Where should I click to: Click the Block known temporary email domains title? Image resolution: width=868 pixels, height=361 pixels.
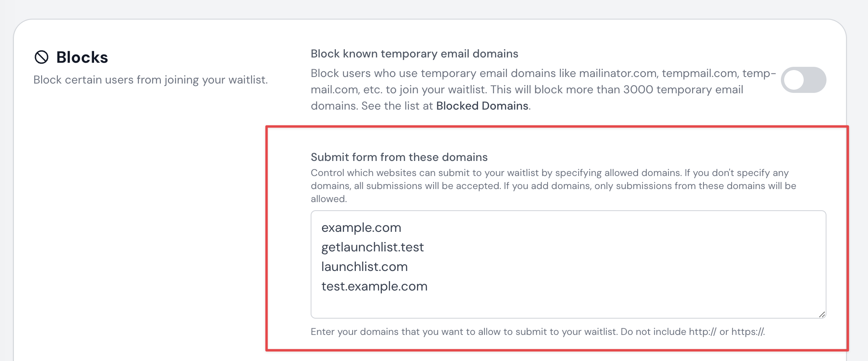pyautogui.click(x=414, y=53)
